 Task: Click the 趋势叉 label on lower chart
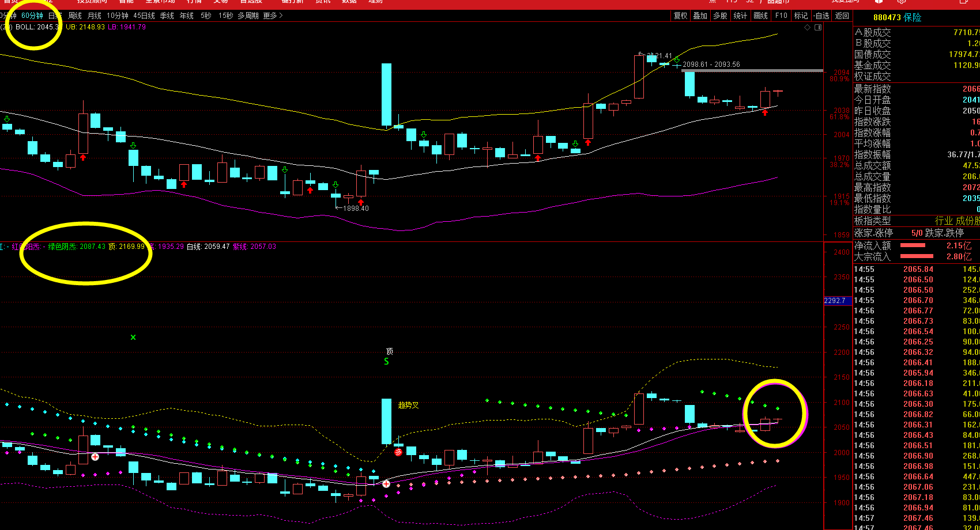[x=408, y=405]
